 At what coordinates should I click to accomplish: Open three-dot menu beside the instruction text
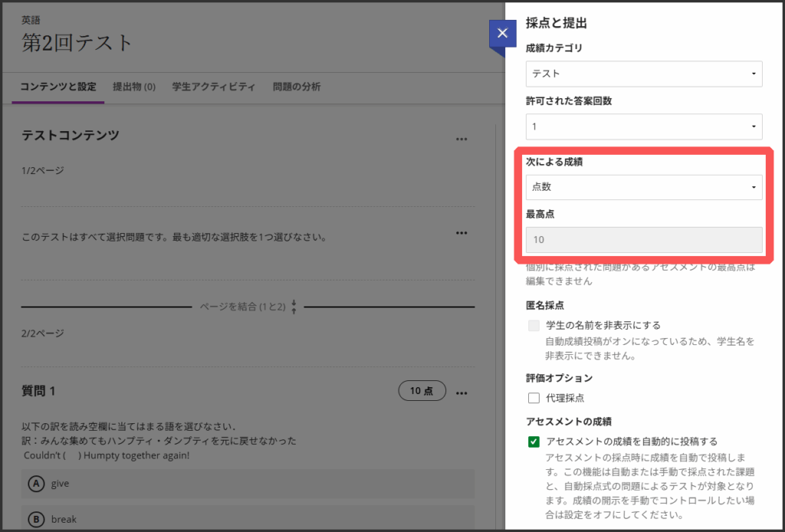click(x=461, y=232)
